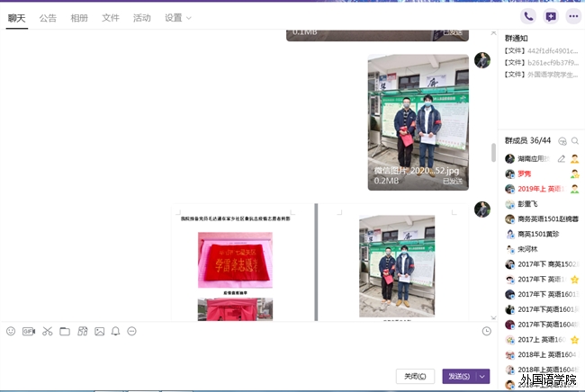The width and height of the screenshot is (585, 392).
Task: Expand the 设置 dropdown menu
Action: (x=178, y=18)
